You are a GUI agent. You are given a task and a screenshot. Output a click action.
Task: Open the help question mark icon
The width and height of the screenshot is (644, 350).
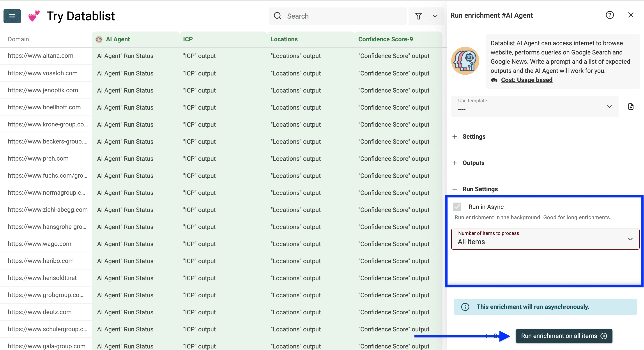point(610,15)
